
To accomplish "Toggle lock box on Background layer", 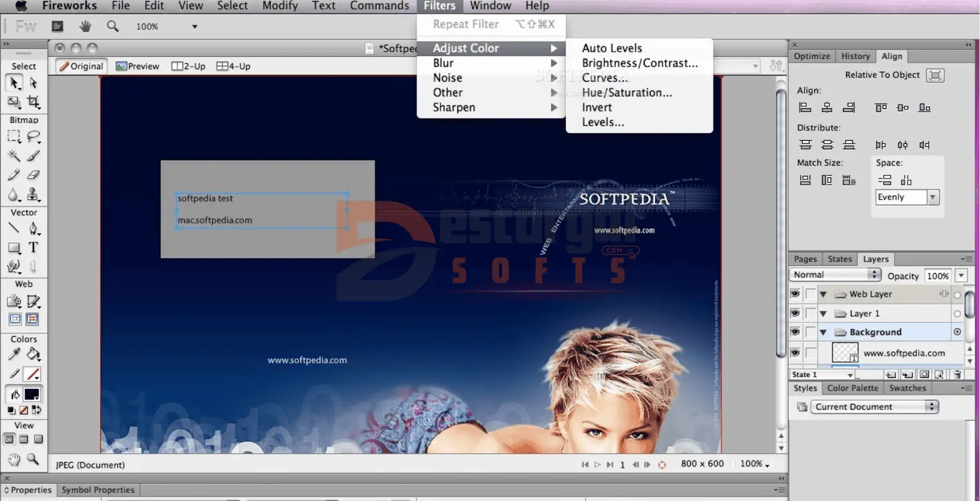I will 810,332.
